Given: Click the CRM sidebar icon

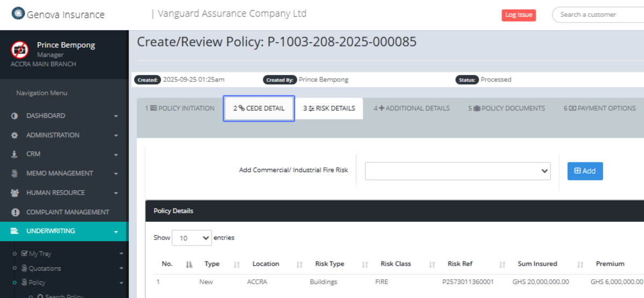Looking at the screenshot, I should tap(14, 154).
